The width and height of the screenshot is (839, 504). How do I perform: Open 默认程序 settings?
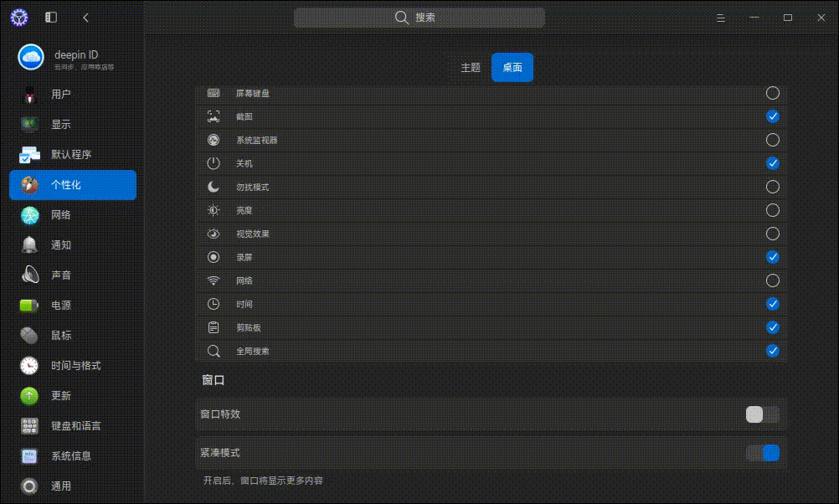point(73,155)
